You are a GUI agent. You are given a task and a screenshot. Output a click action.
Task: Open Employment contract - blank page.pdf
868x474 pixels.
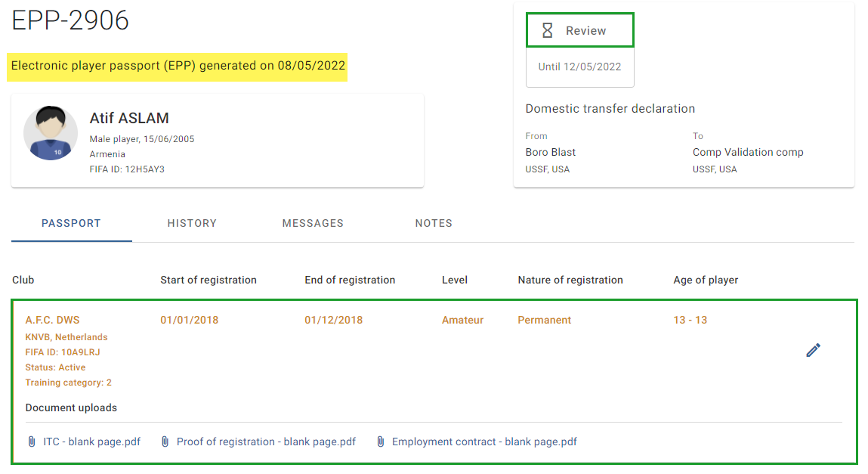click(x=484, y=442)
